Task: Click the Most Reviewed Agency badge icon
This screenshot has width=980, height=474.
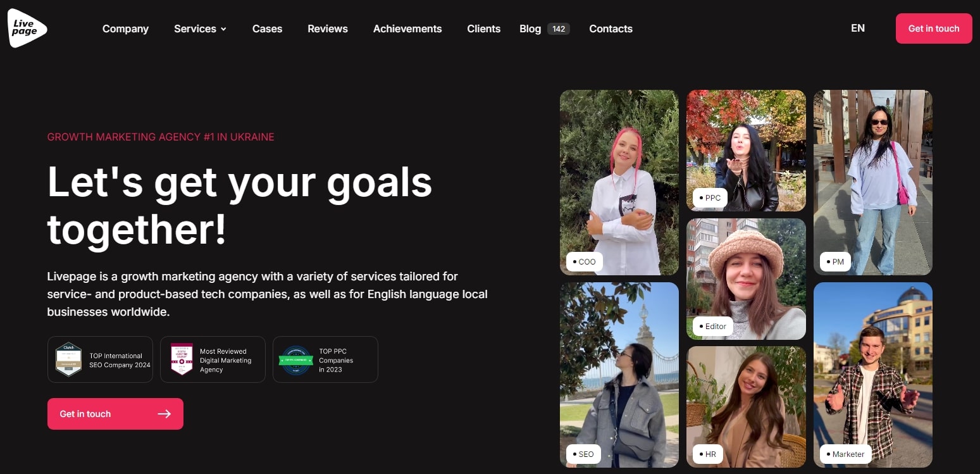Action: coord(182,359)
